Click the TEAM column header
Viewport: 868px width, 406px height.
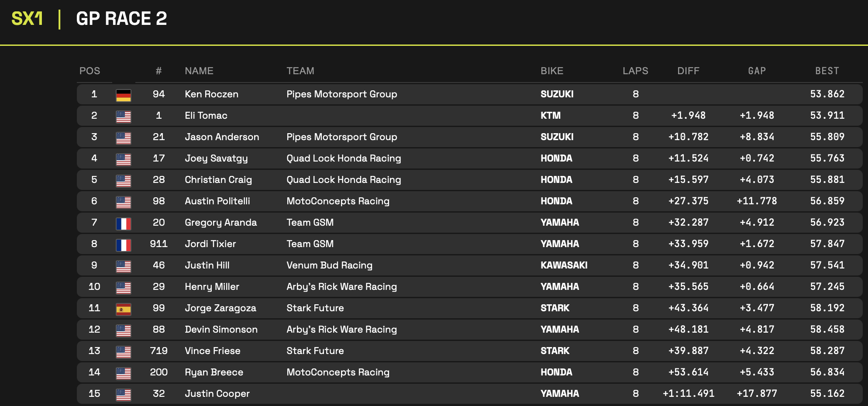(x=300, y=71)
